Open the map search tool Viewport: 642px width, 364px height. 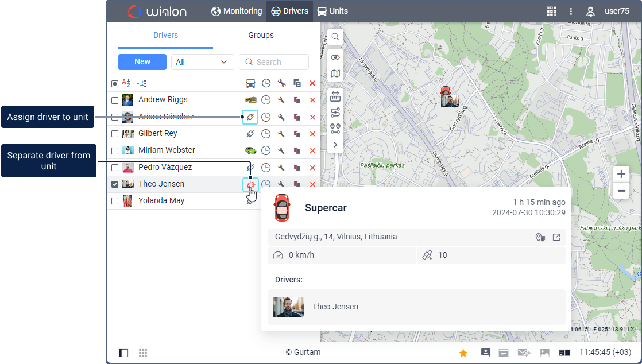(335, 37)
